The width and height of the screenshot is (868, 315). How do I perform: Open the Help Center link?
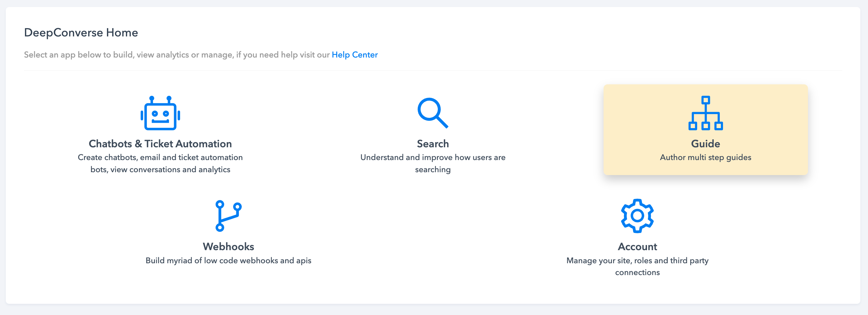tap(354, 55)
